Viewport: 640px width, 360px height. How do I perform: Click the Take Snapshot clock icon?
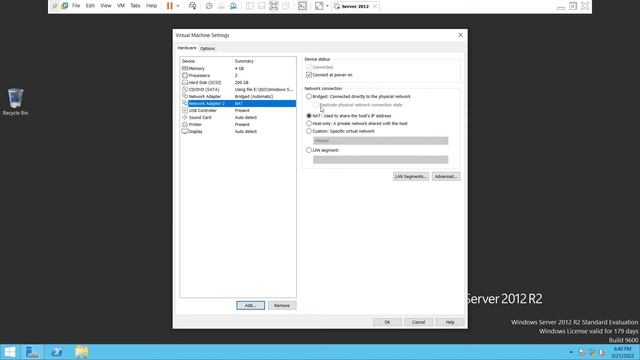click(209, 6)
